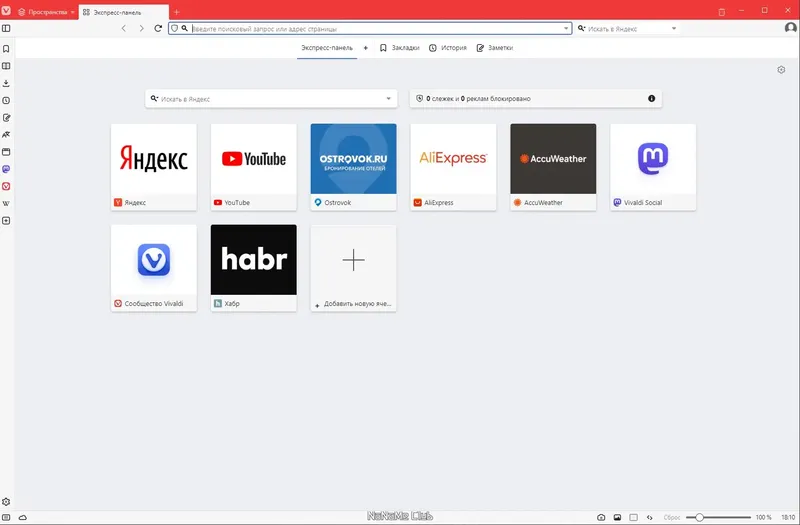Open page actions code icon
The image size is (800, 525).
[649, 517]
